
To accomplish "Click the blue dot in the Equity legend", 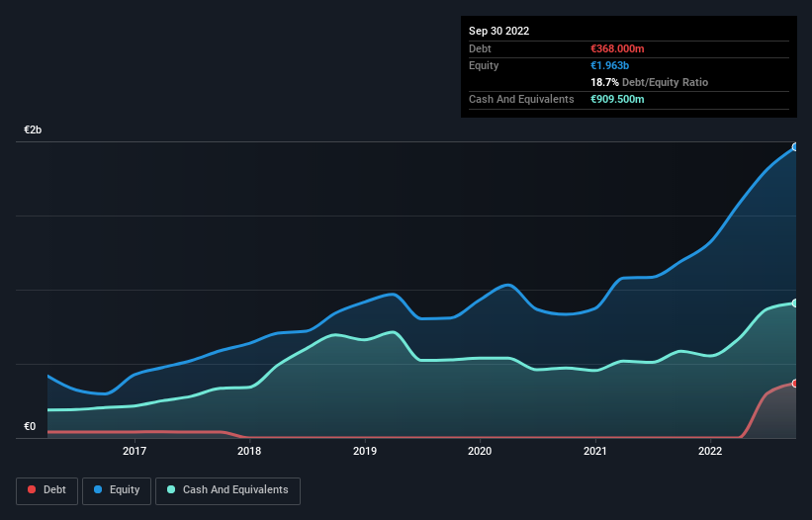I will point(100,490).
